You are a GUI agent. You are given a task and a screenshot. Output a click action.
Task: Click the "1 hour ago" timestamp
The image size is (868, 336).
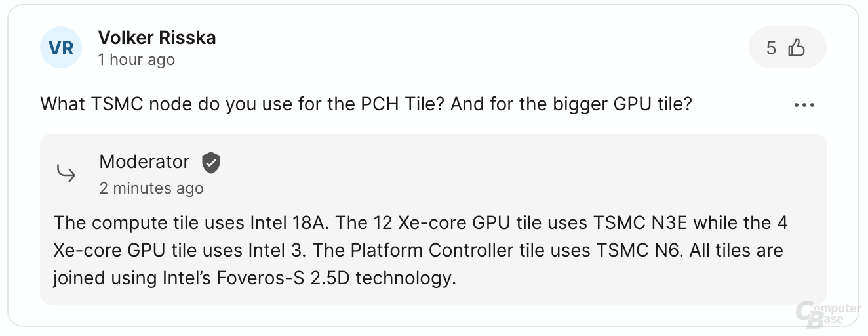point(136,60)
